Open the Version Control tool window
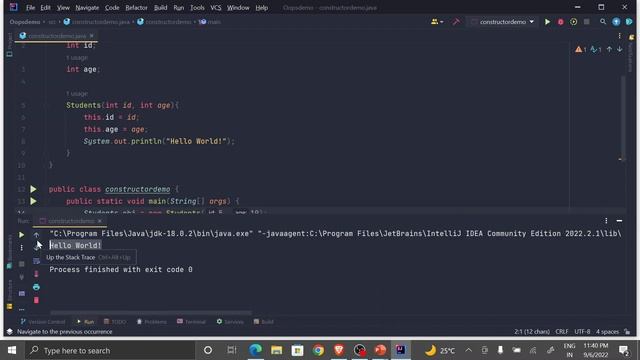The height and width of the screenshot is (360, 640). coord(43,322)
